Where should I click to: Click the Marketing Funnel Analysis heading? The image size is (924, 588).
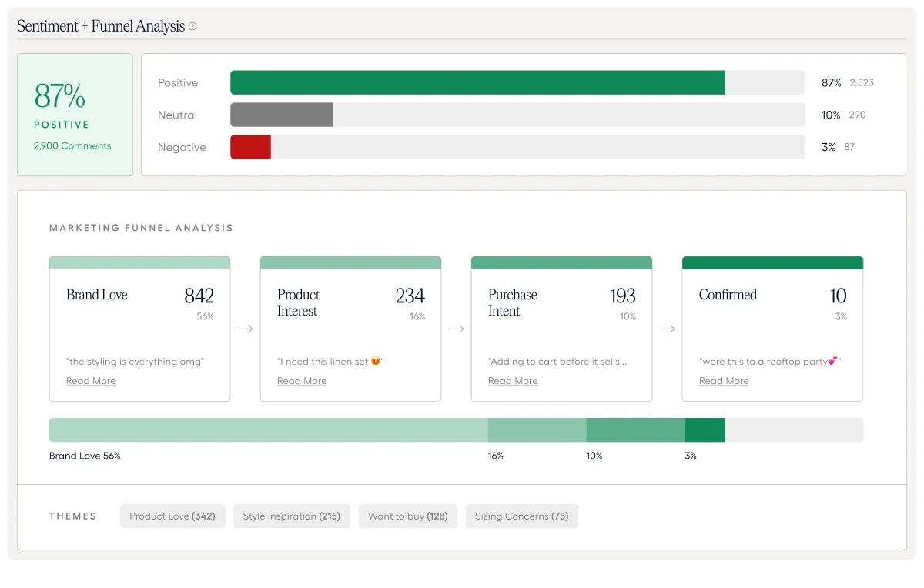[141, 228]
